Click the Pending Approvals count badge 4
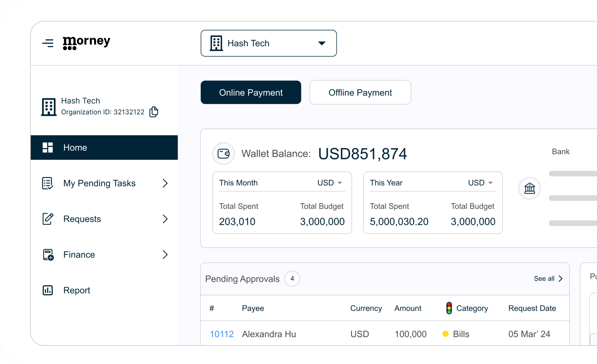Screen dimensions: 597x364 [x=292, y=278]
